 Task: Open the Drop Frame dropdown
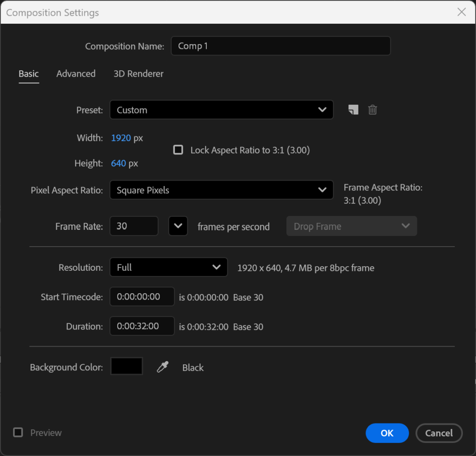click(x=351, y=226)
